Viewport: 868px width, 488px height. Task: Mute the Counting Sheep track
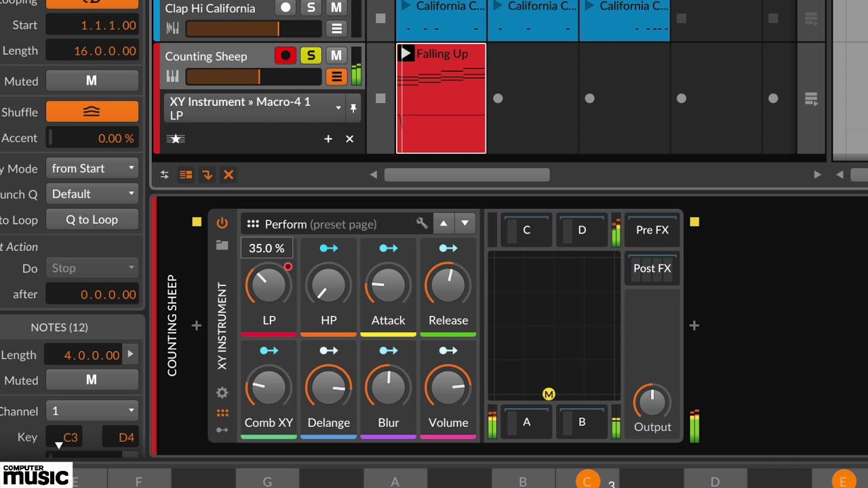(336, 56)
